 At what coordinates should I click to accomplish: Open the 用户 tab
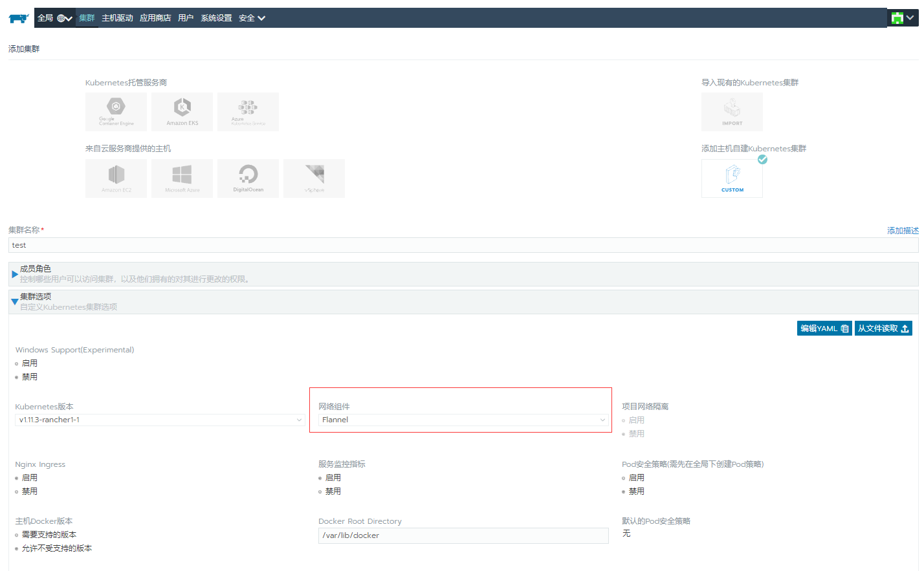[x=186, y=18]
